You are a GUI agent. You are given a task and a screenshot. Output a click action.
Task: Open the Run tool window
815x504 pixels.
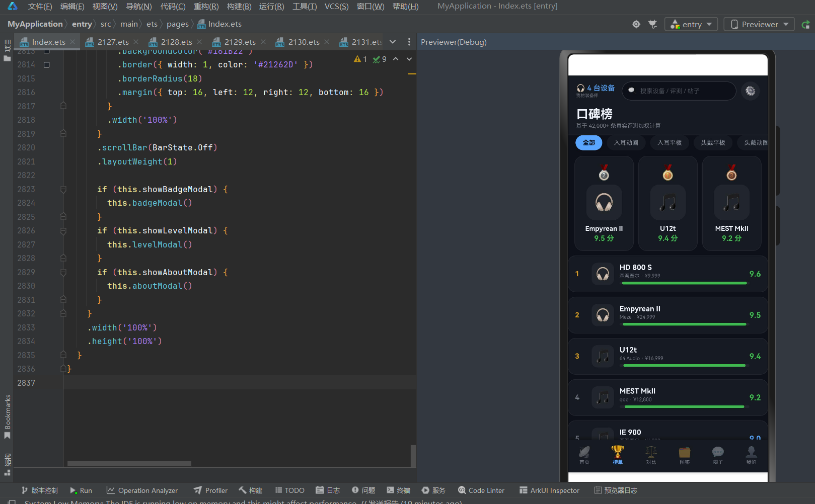pos(81,490)
